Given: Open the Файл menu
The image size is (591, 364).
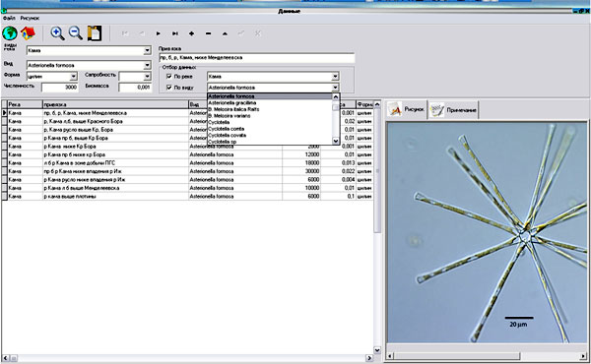Looking at the screenshot, I should (9, 18).
